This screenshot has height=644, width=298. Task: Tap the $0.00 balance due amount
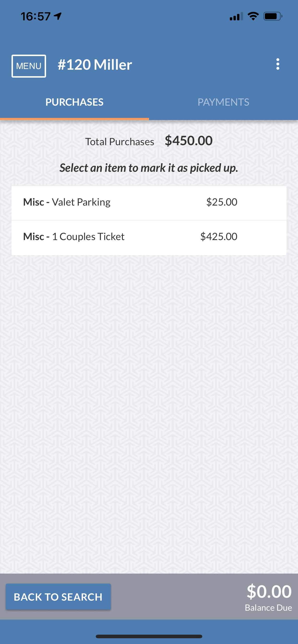[x=269, y=592]
